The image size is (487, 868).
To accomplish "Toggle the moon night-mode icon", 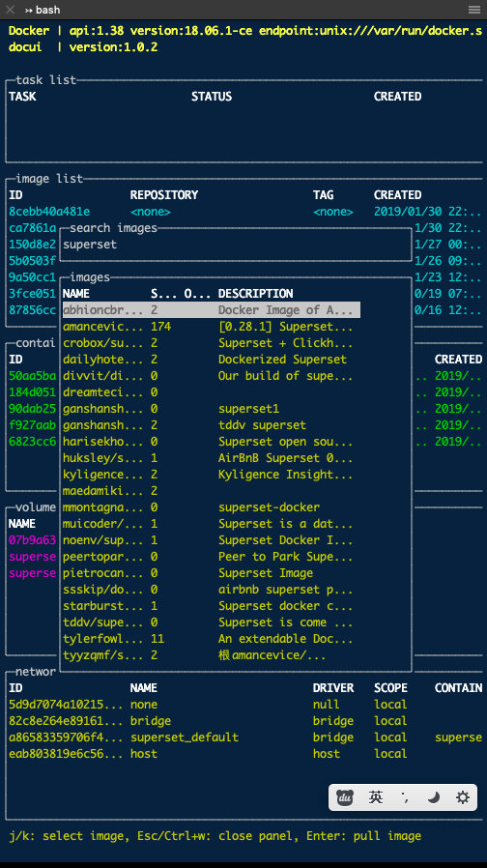I will [433, 797].
